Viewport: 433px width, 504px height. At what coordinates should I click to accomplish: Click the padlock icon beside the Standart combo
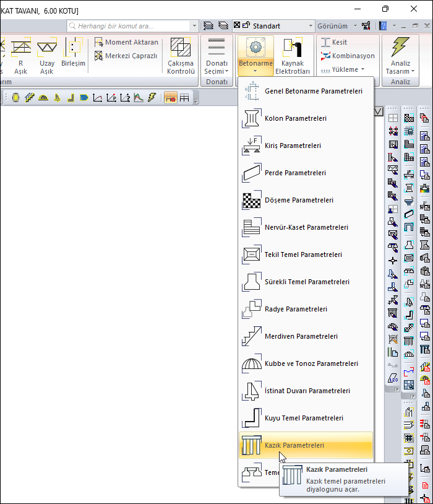(246, 25)
